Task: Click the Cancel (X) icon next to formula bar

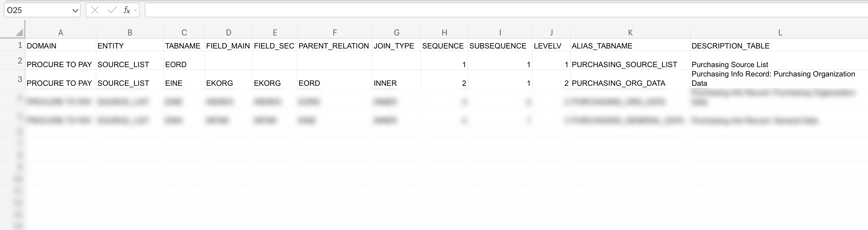Action: (95, 10)
